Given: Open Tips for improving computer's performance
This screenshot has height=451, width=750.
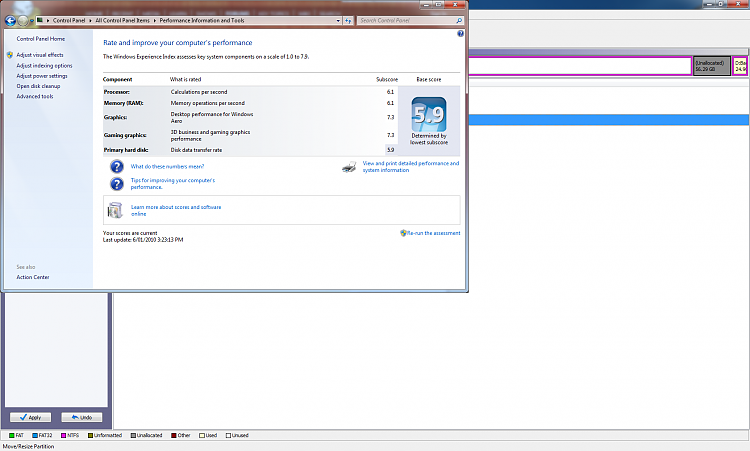Looking at the screenshot, I should (173, 184).
